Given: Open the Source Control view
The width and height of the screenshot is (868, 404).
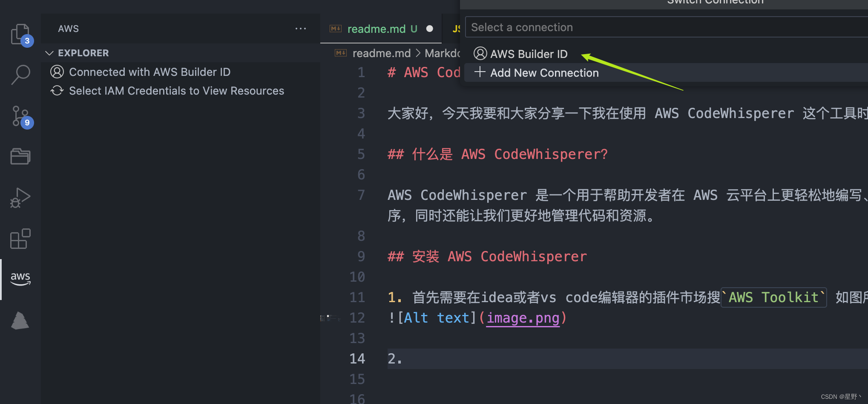Looking at the screenshot, I should click(20, 116).
